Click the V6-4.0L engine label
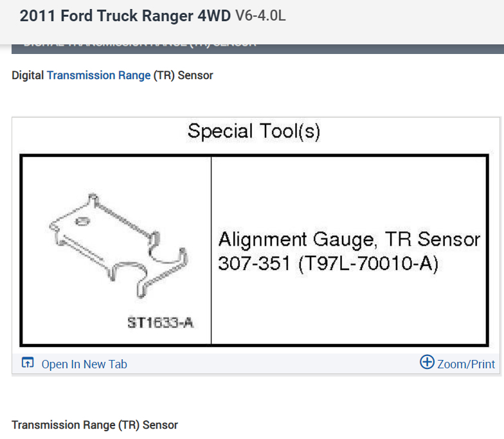The height and width of the screenshot is (439, 504). 260,16
